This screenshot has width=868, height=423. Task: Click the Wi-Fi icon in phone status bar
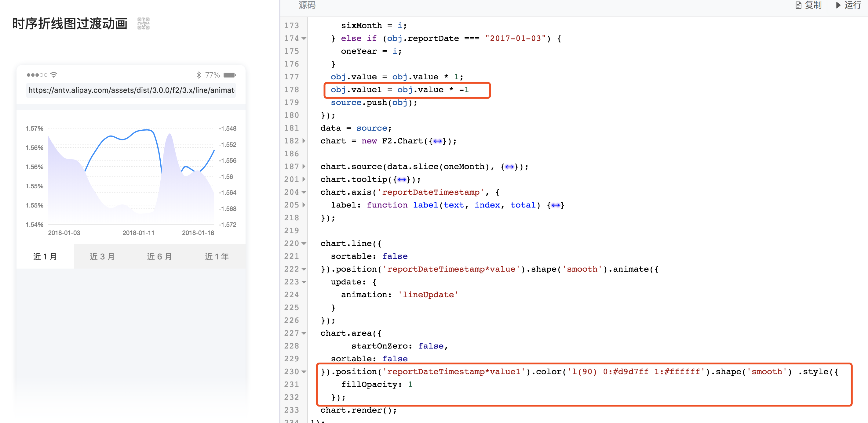click(53, 74)
